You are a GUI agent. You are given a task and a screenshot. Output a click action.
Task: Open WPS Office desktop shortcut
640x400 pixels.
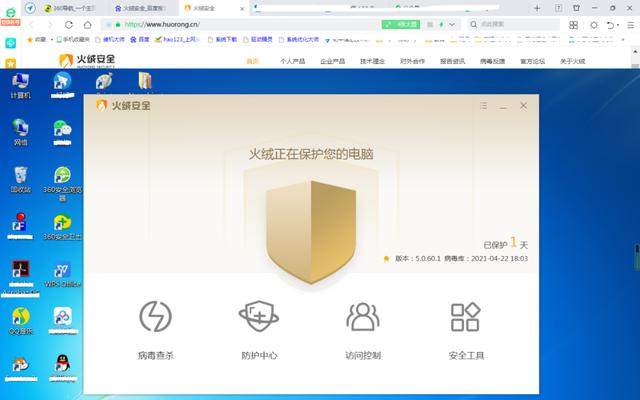click(62, 274)
